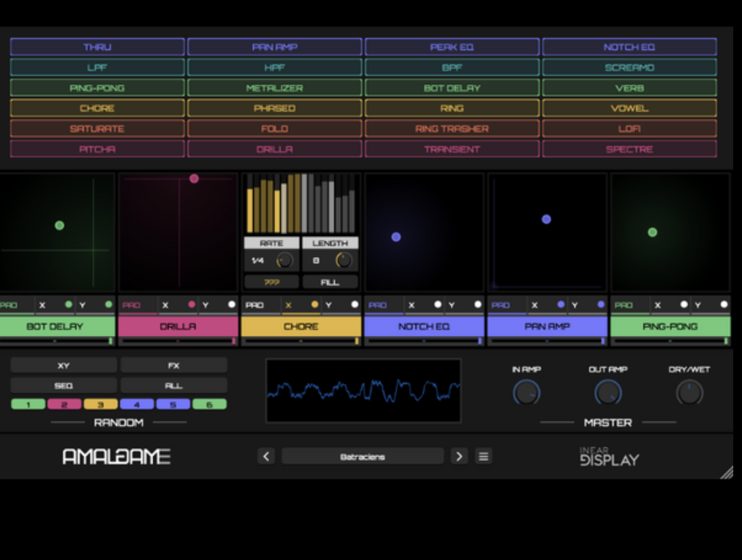
Task: Toggle Y modulation dot for CHORE
Action: 355,304
